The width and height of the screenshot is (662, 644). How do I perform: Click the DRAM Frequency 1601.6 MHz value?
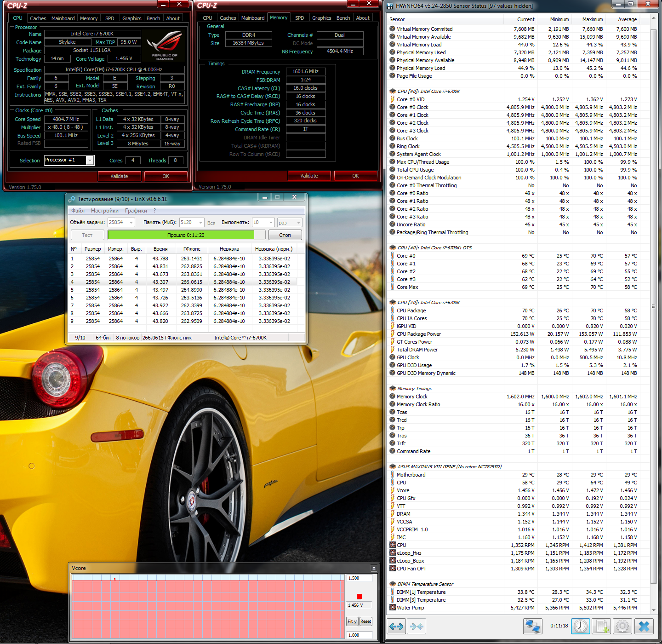pos(306,71)
